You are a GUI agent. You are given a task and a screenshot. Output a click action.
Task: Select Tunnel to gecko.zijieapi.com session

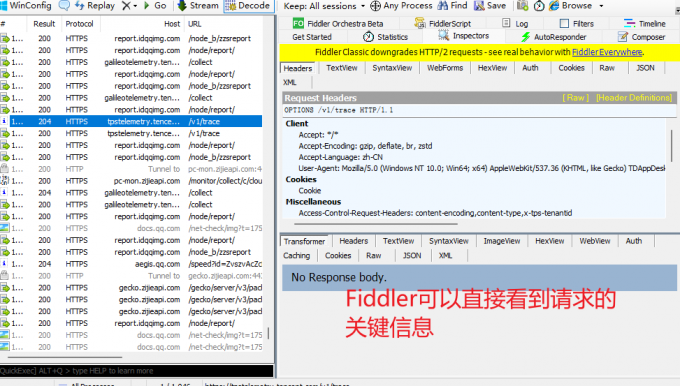[131, 276]
